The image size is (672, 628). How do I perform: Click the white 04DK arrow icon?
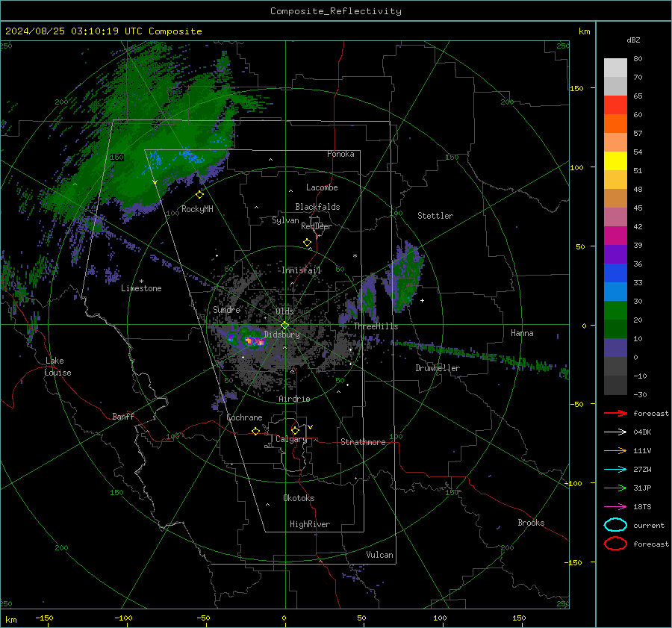pos(615,432)
